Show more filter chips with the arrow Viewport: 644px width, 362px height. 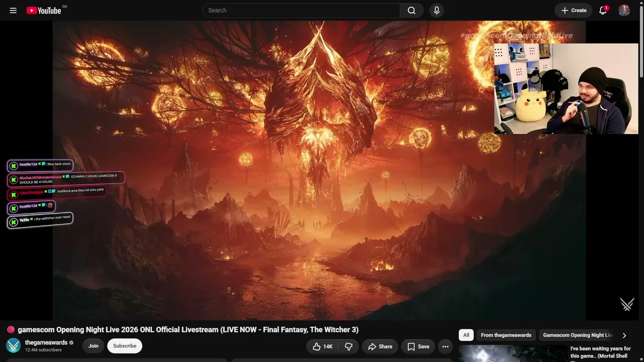click(x=624, y=335)
